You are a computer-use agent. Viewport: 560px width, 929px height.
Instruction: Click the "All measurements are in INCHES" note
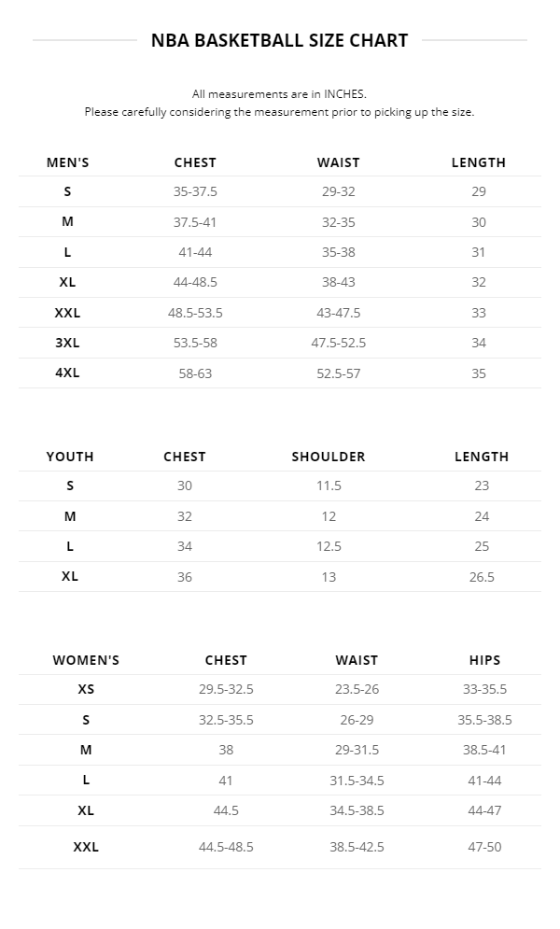pyautogui.click(x=279, y=93)
